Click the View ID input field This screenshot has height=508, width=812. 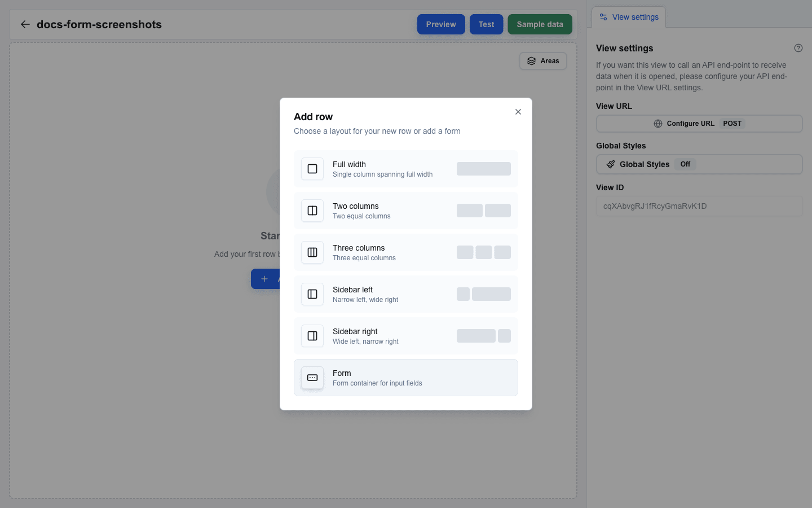tap(699, 206)
